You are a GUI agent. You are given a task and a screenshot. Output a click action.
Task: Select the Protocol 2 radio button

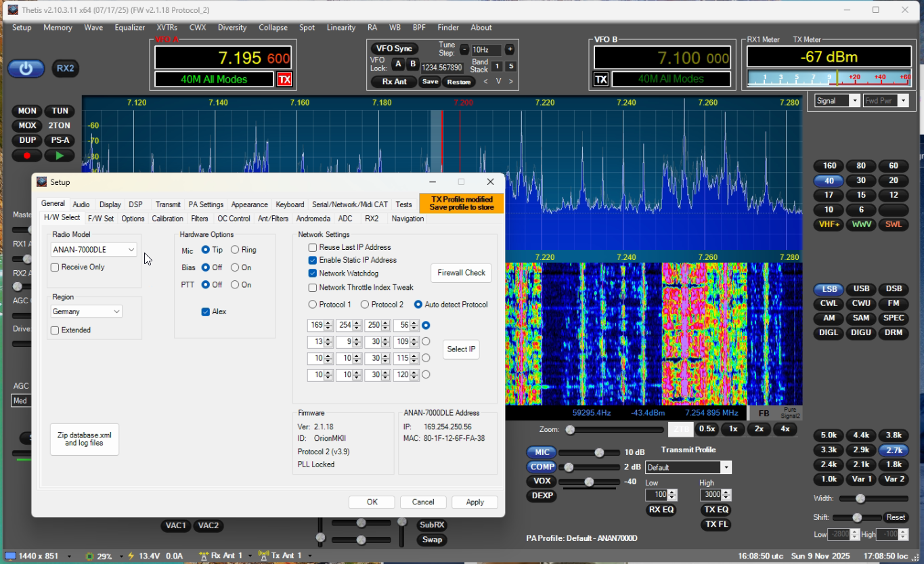[x=365, y=305]
